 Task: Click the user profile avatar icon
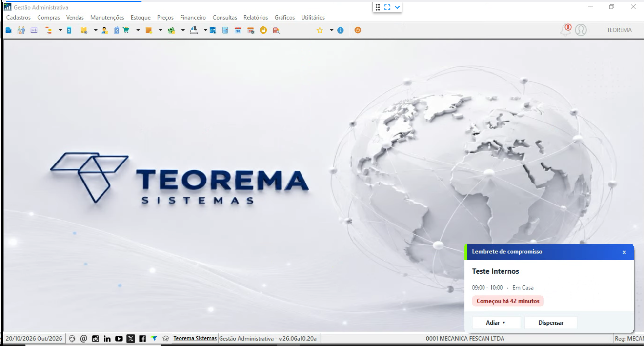(x=581, y=30)
